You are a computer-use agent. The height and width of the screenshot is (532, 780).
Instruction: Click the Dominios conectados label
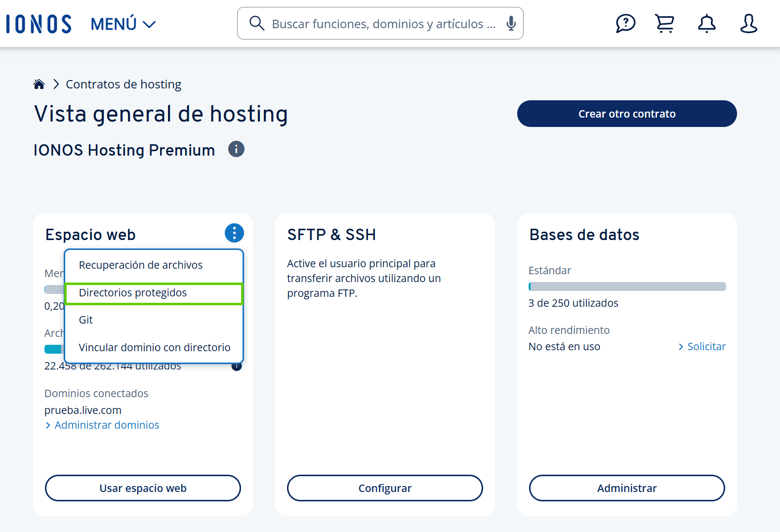tap(96, 394)
